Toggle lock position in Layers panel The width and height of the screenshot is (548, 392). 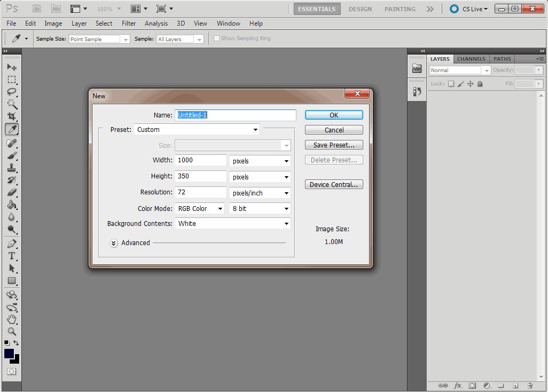(x=470, y=83)
